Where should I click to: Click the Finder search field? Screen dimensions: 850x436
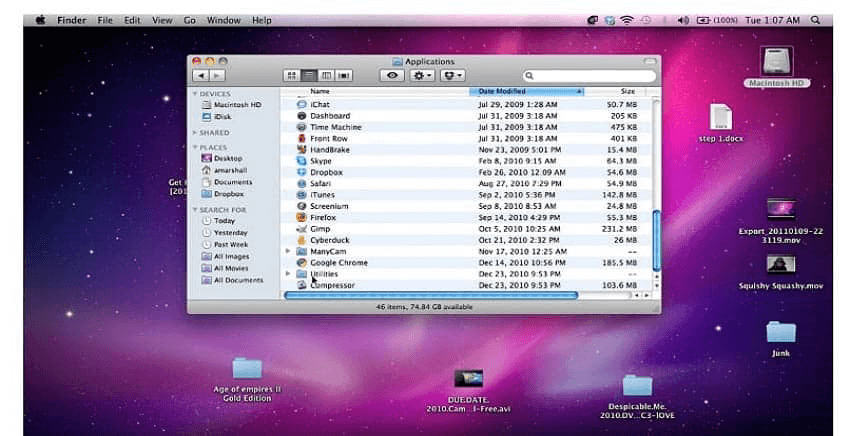pos(590,76)
